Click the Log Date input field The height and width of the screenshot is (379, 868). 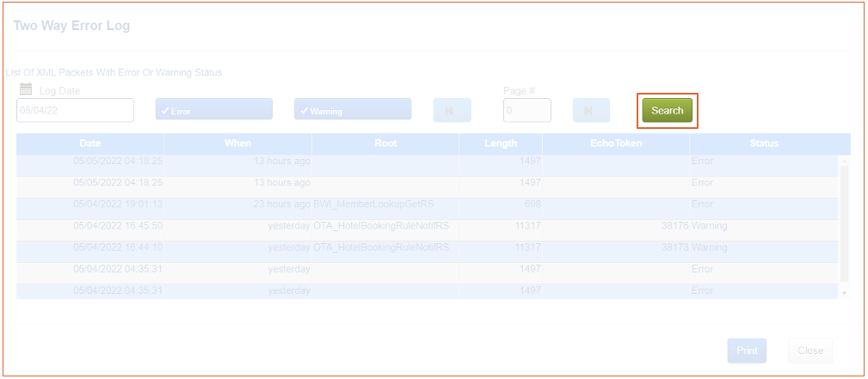pos(75,110)
